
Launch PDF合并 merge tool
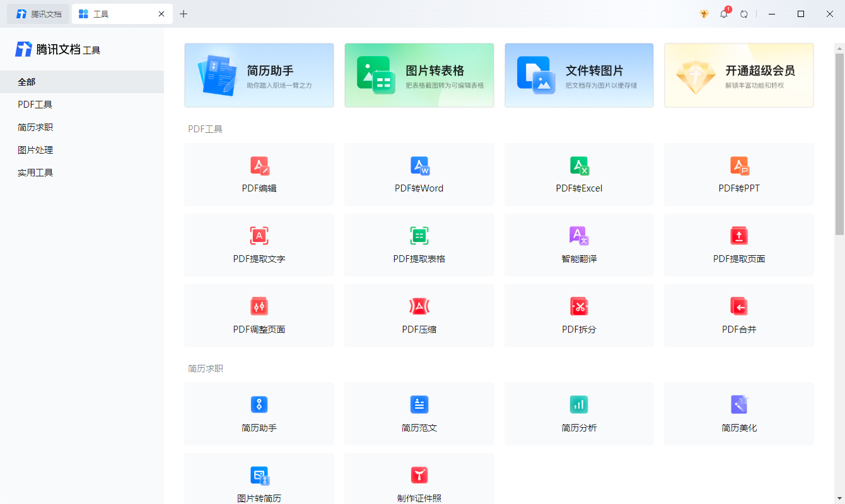[x=738, y=315]
